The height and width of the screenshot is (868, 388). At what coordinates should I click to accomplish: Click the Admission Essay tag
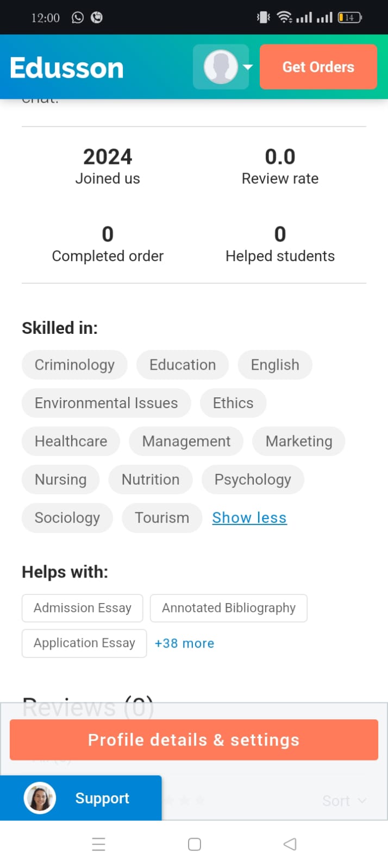tap(83, 608)
